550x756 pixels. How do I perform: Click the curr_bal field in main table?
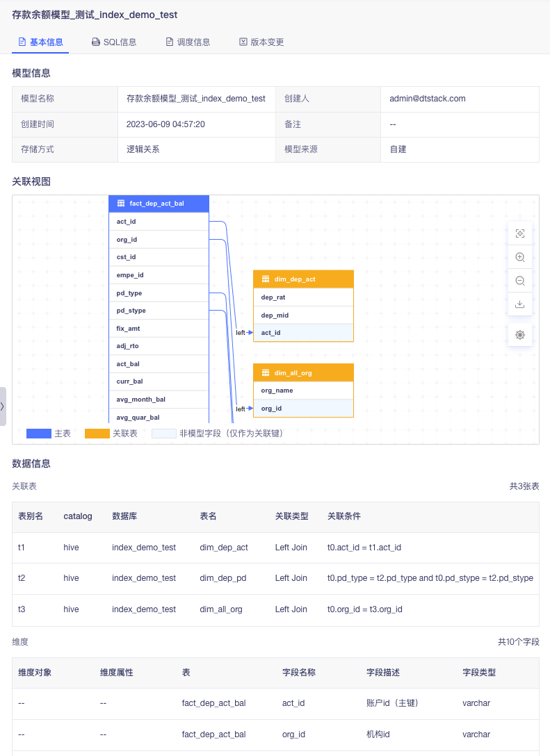tap(159, 381)
